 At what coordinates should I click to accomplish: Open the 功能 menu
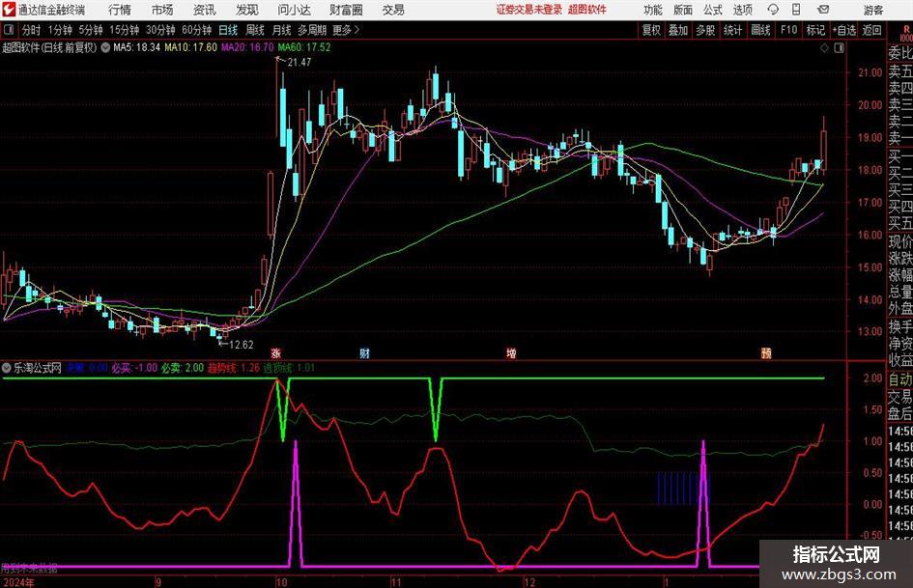tap(653, 10)
